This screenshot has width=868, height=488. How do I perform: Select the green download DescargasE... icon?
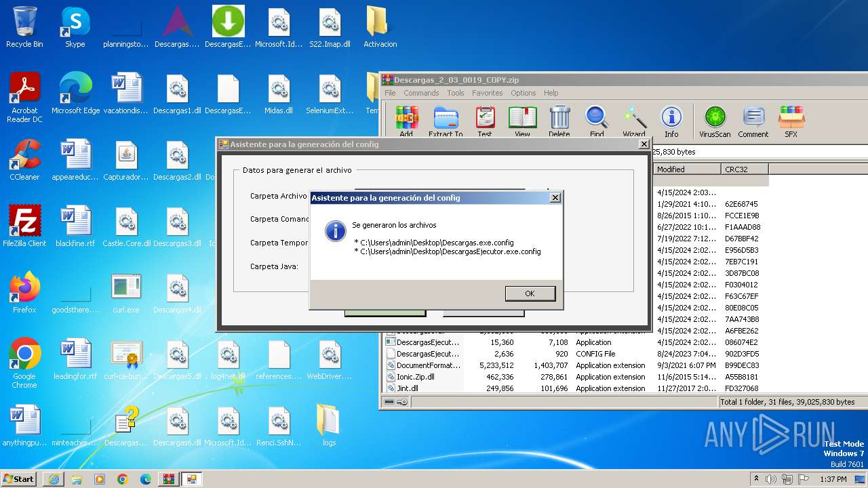228,28
